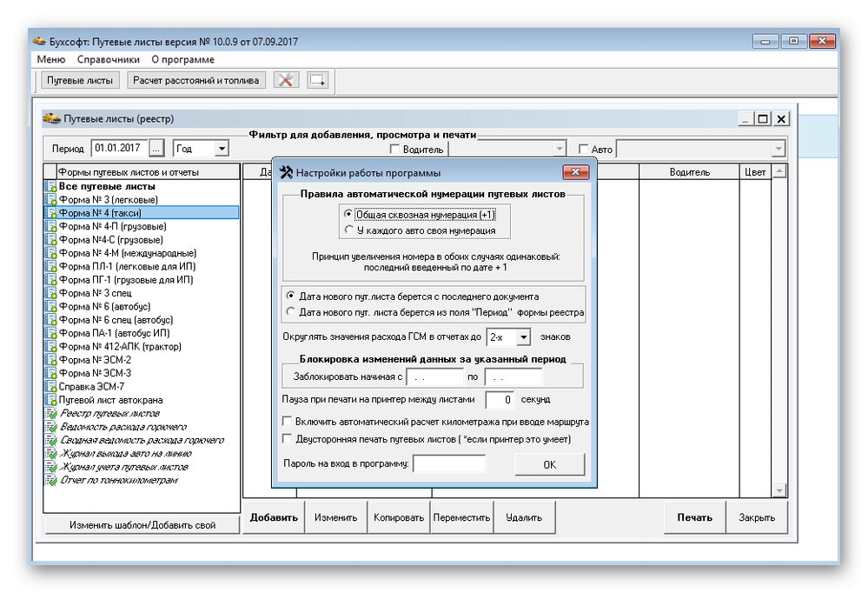Click the print pause seconds field
The width and height of the screenshot is (868, 593).
tap(500, 400)
